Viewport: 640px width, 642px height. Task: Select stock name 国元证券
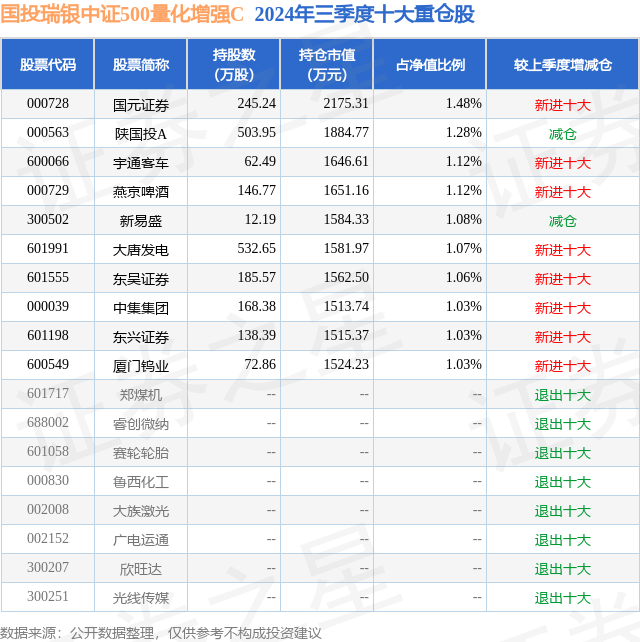click(140, 106)
